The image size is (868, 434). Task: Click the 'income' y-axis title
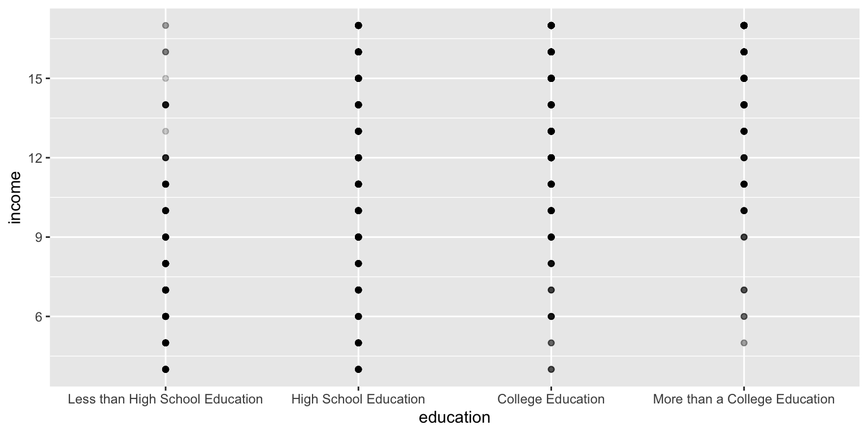[x=16, y=197]
